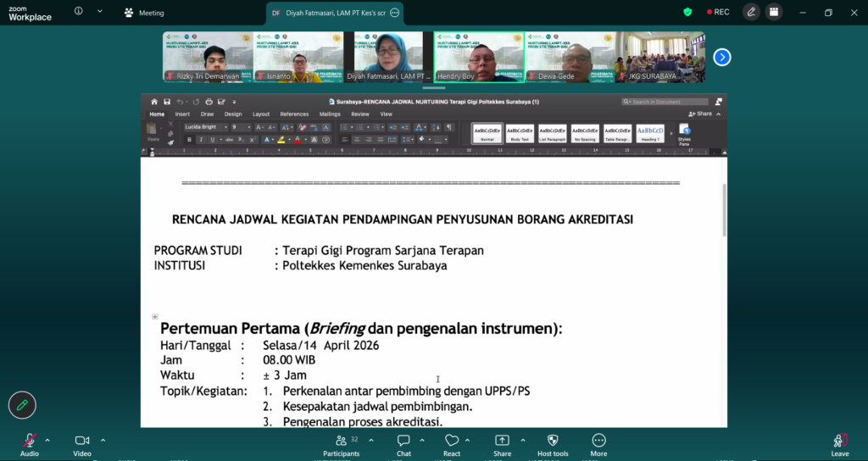This screenshot has height=461, width=868.
Task: Toggle character border A icon
Action: 326,127
